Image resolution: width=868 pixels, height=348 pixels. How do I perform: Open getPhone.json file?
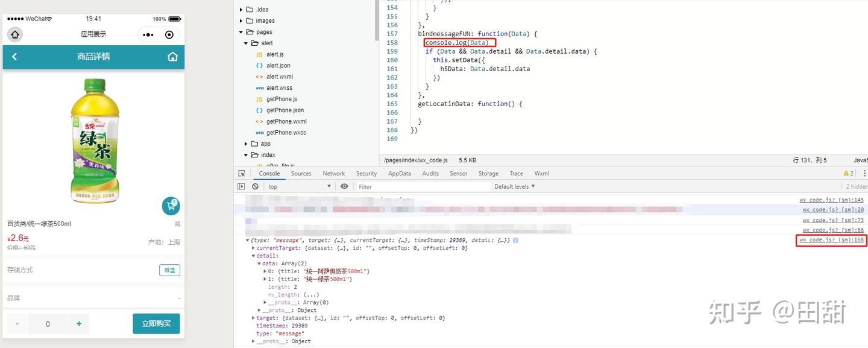pos(285,110)
